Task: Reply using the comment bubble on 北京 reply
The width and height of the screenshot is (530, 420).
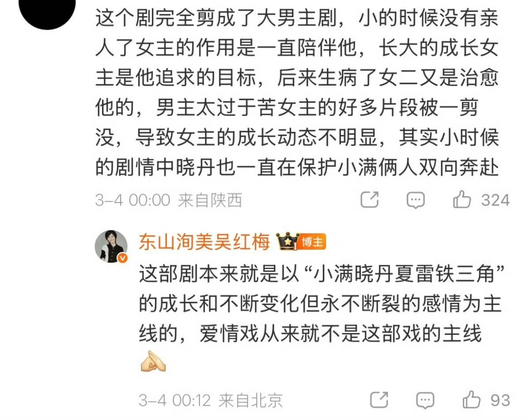Action: coord(425,400)
